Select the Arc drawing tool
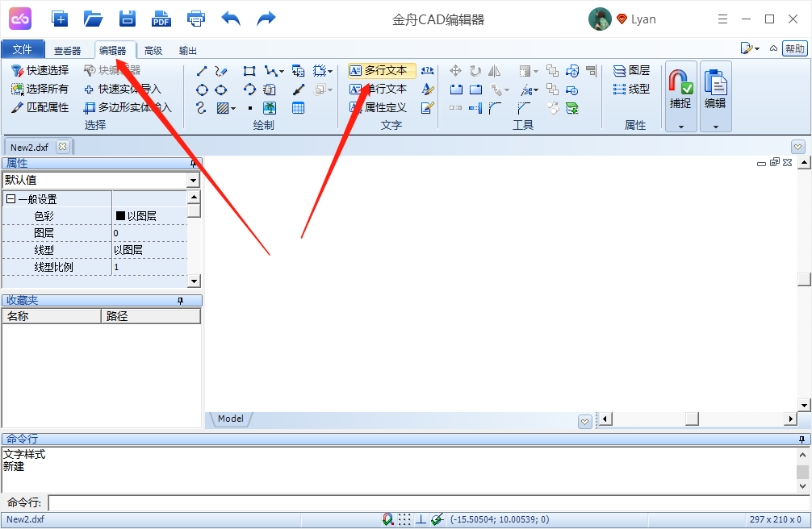This screenshot has width=812, height=529. (x=249, y=90)
